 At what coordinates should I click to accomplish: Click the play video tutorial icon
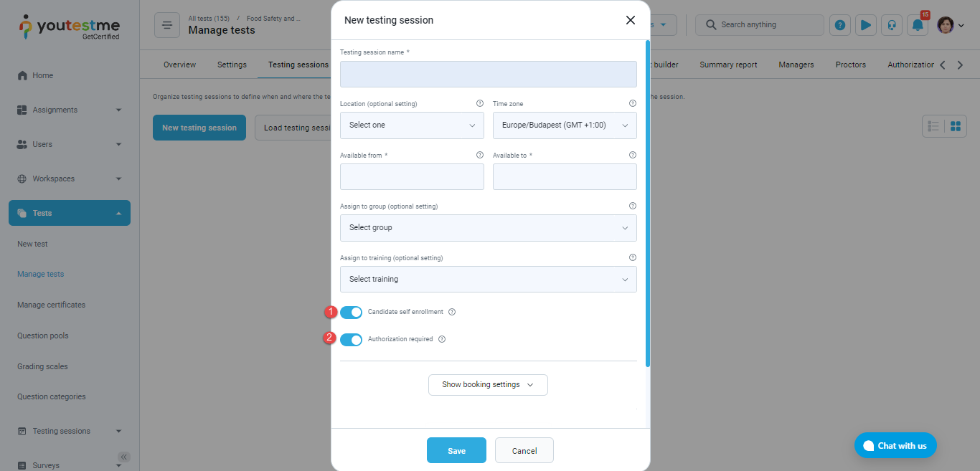(x=866, y=25)
